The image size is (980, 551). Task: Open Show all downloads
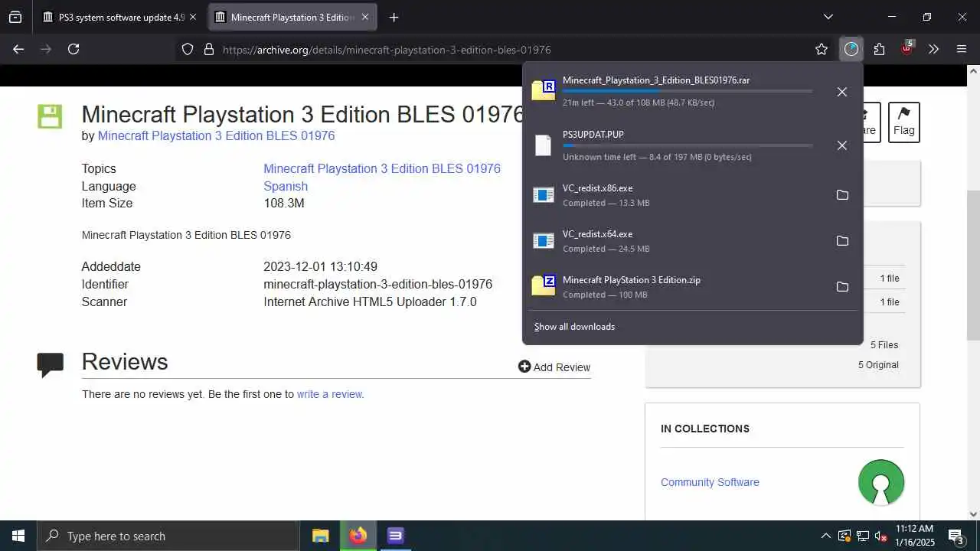pos(574,327)
